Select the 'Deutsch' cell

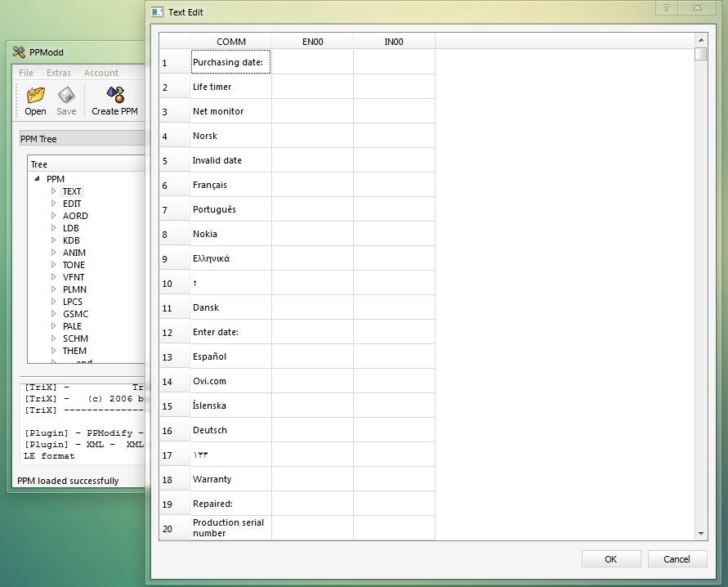(x=230, y=430)
